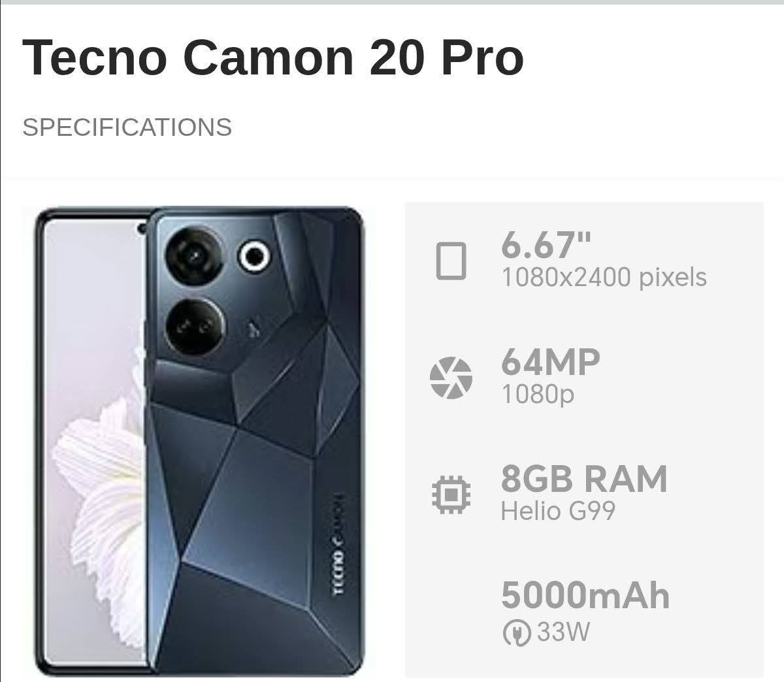Click the 8GB RAM spec

coord(584,478)
